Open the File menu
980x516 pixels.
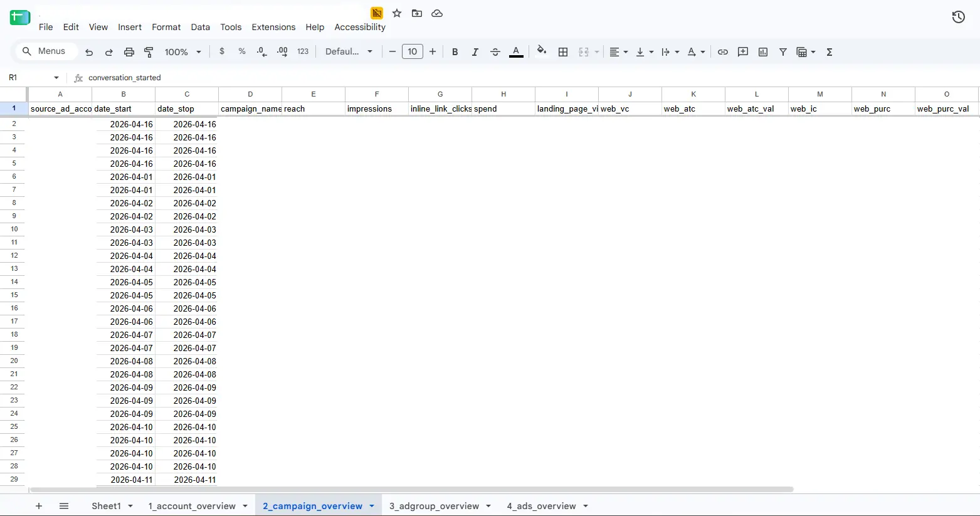[46, 27]
